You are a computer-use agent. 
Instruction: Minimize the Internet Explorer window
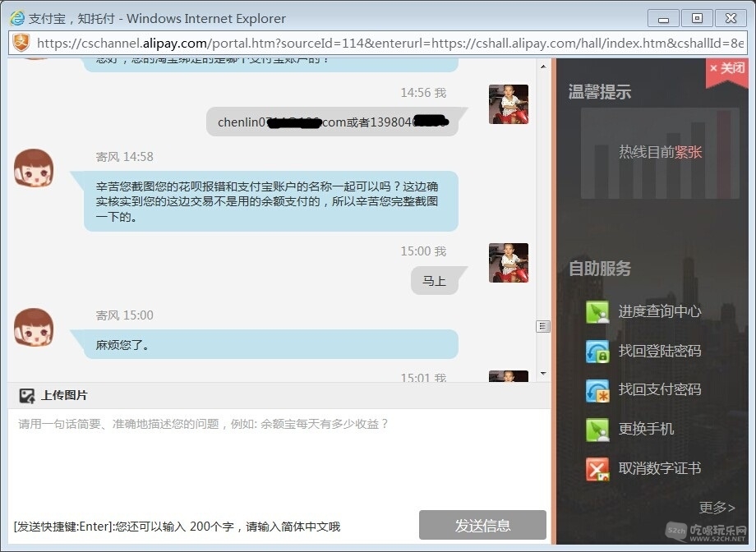tap(663, 19)
